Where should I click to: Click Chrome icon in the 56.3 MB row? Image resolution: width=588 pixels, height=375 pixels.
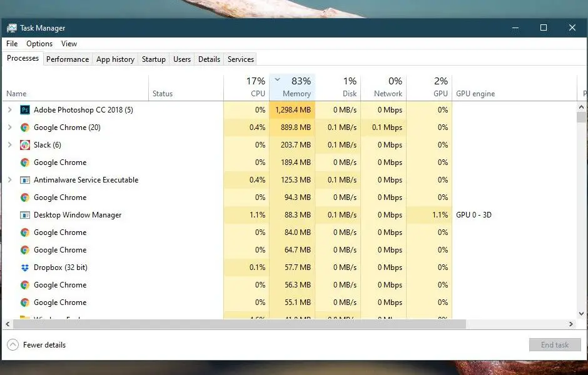coord(25,285)
